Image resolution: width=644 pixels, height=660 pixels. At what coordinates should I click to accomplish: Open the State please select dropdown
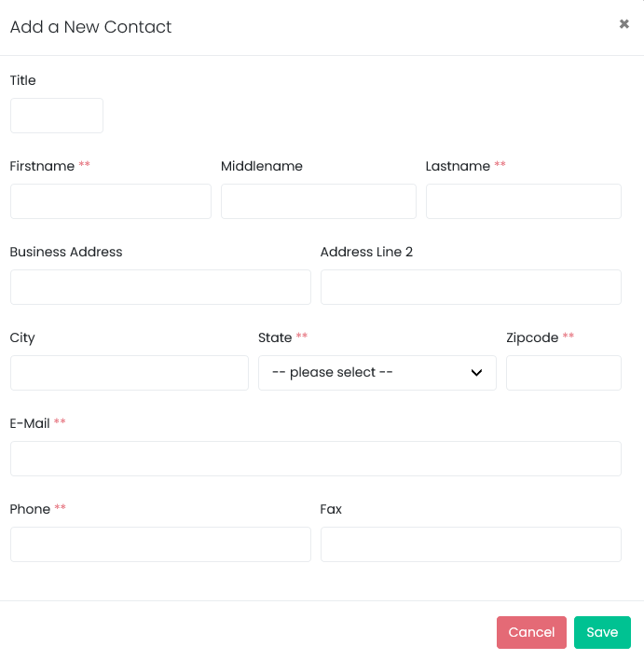click(x=377, y=373)
